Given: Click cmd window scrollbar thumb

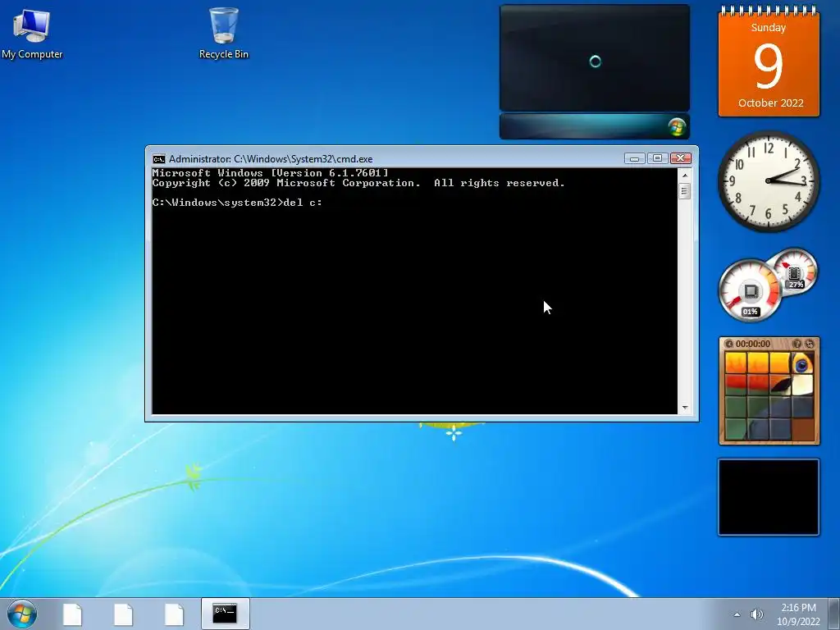Looking at the screenshot, I should point(684,190).
